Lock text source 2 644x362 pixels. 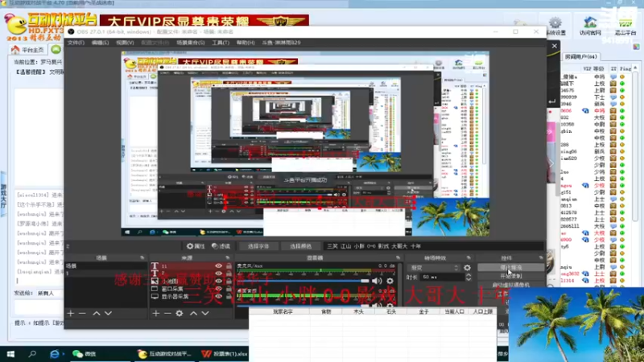coord(229,274)
